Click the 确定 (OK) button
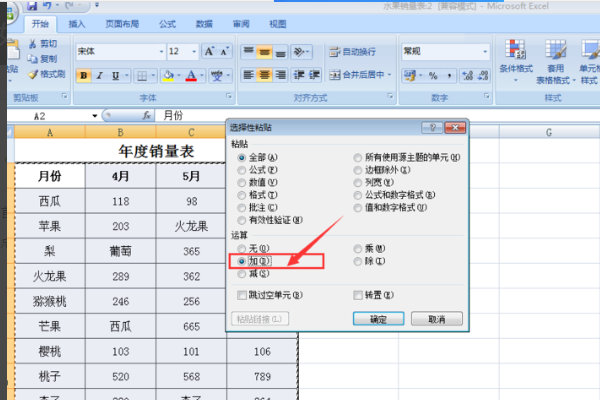Viewport: 600px width, 400px height. click(378, 319)
